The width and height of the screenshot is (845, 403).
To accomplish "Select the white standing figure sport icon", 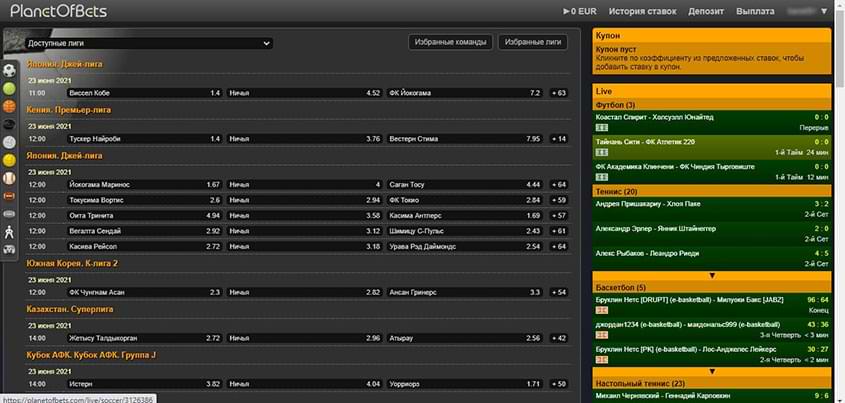I will click(9, 232).
